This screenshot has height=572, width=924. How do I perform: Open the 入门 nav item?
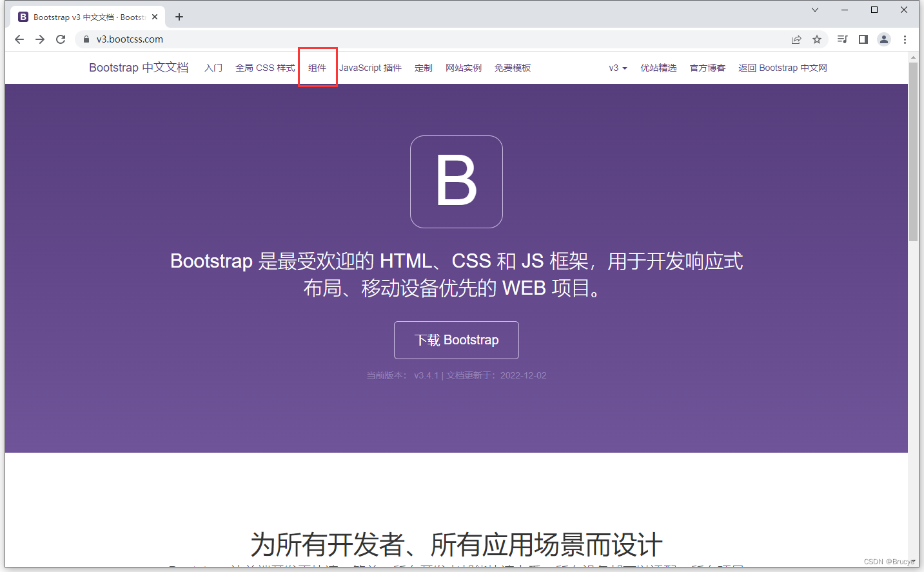[x=213, y=68]
